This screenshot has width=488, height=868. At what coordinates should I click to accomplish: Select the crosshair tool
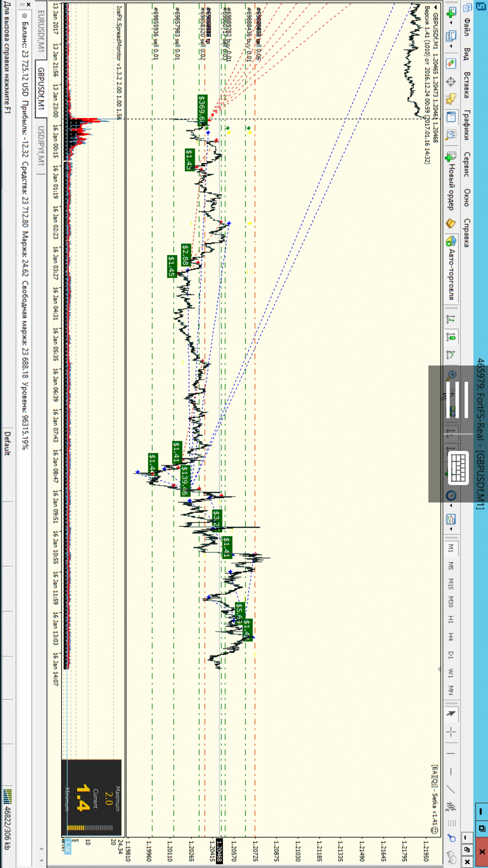(x=451, y=732)
